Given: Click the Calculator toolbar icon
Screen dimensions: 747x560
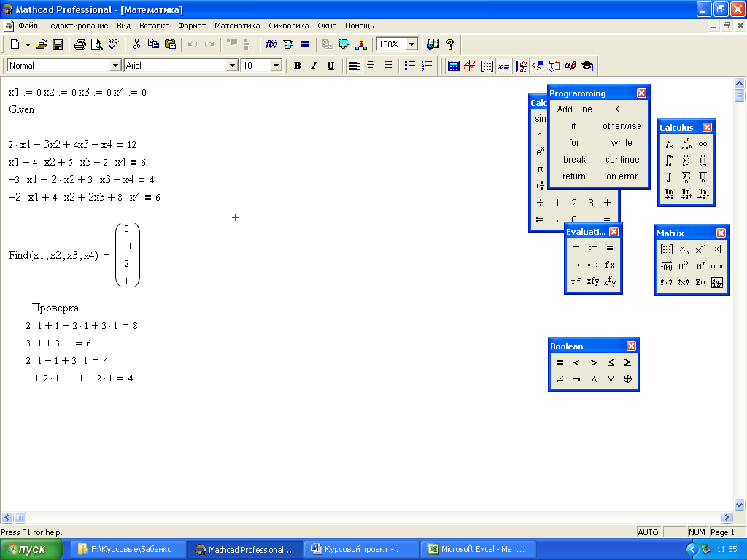Looking at the screenshot, I should (x=454, y=66).
